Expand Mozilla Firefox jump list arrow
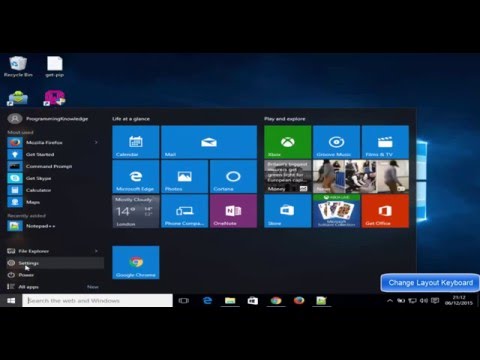This screenshot has width=480, height=360. point(96,143)
